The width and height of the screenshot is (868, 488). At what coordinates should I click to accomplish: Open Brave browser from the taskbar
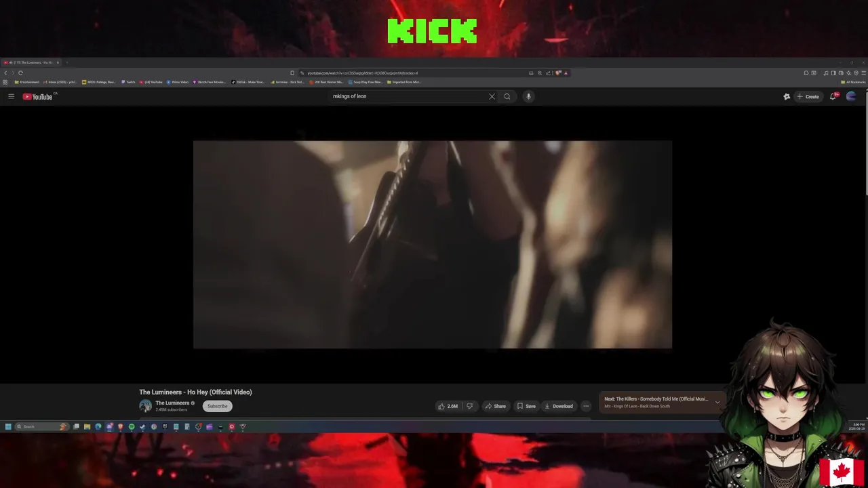pyautogui.click(x=120, y=426)
